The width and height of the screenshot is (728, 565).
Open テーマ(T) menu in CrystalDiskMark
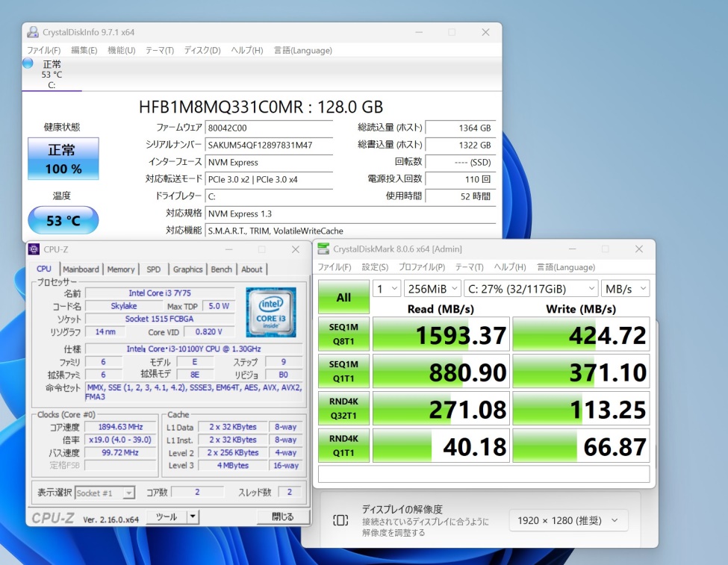coord(470,267)
